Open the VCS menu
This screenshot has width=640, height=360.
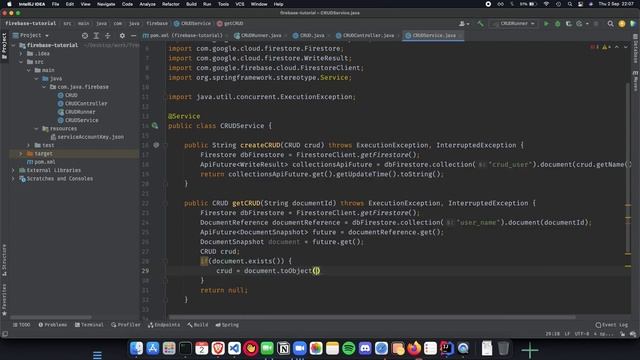(x=240, y=4)
